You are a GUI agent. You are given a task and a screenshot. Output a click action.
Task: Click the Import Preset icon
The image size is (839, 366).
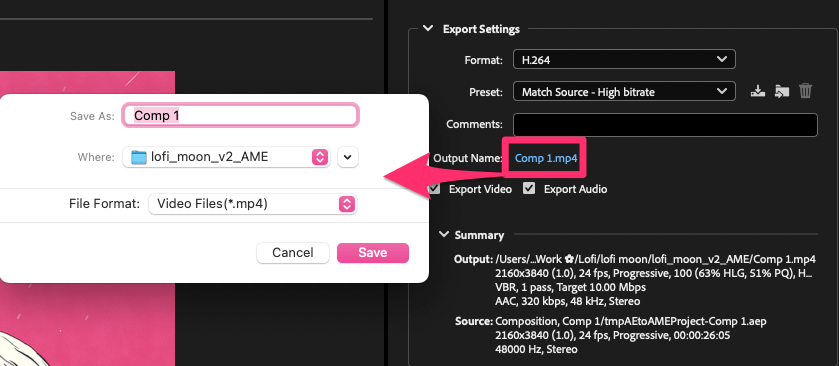pos(782,91)
